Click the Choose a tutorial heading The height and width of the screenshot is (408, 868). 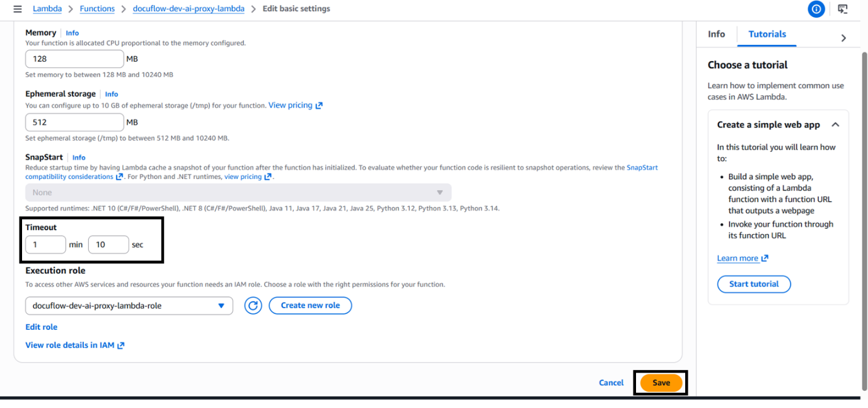click(748, 65)
